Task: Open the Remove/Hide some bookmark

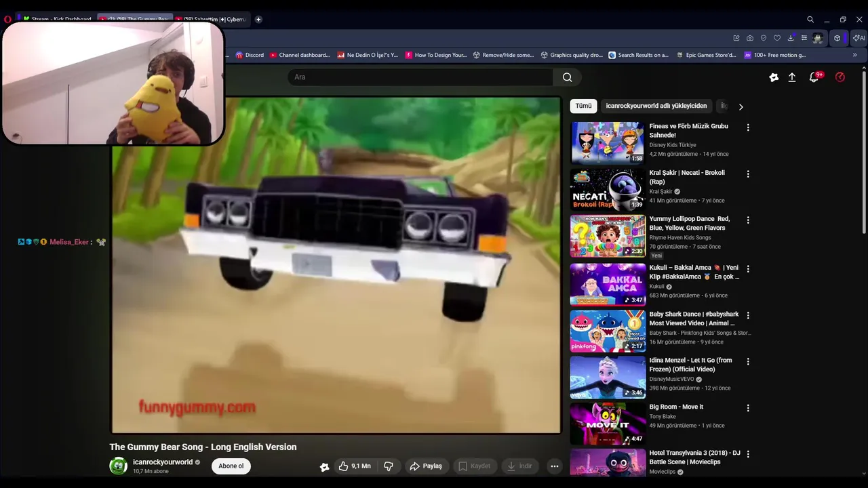Action: pyautogui.click(x=503, y=55)
